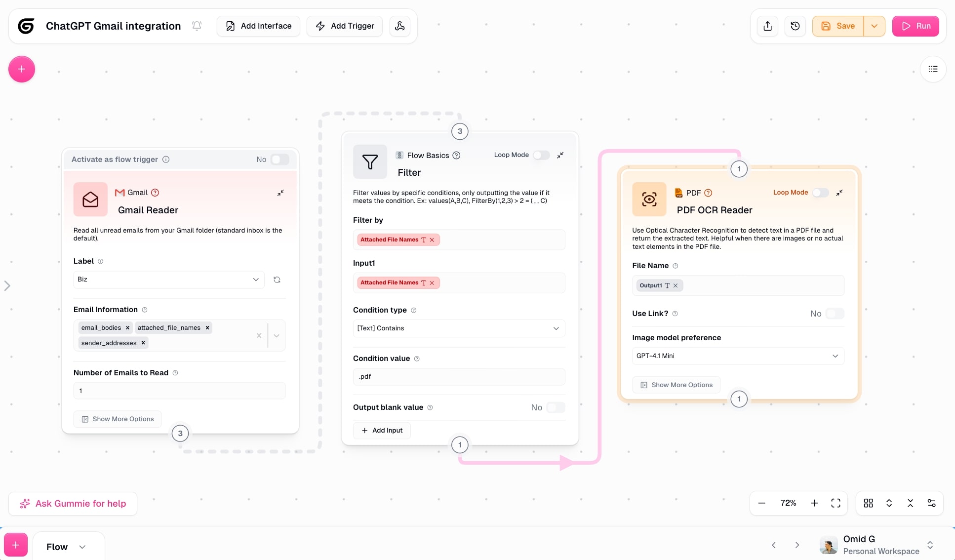Save the flow
Screen dimensions: 955x560
click(x=838, y=26)
